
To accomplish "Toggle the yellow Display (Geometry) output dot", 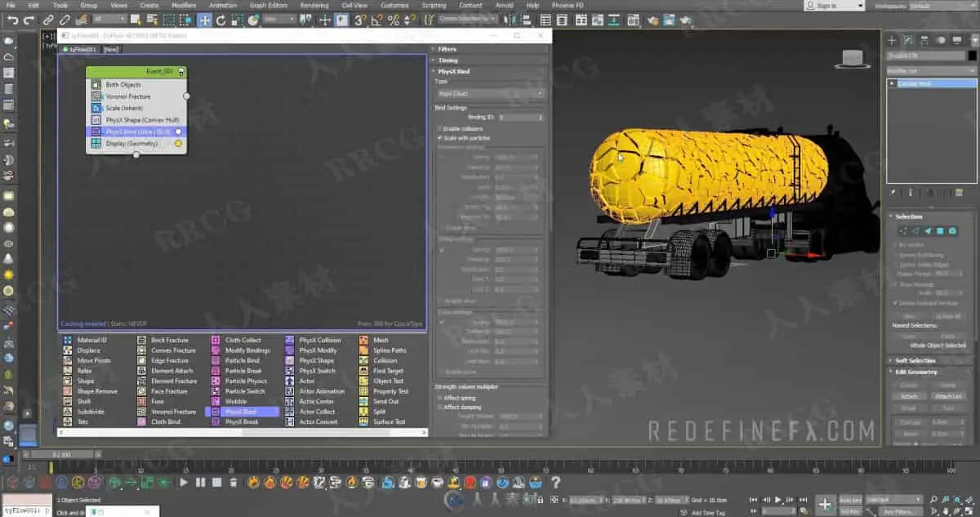I will point(178,144).
